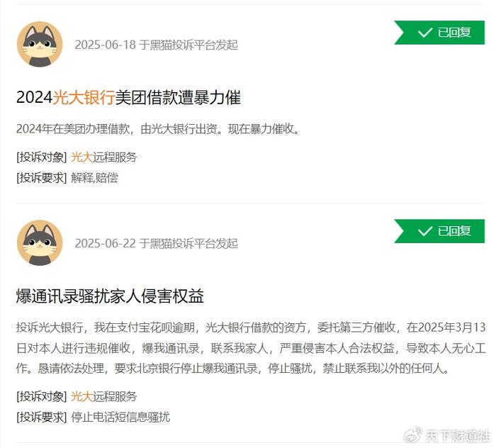Click the 2025-06-22 post date line
The height and width of the screenshot is (448, 496).
157,243
